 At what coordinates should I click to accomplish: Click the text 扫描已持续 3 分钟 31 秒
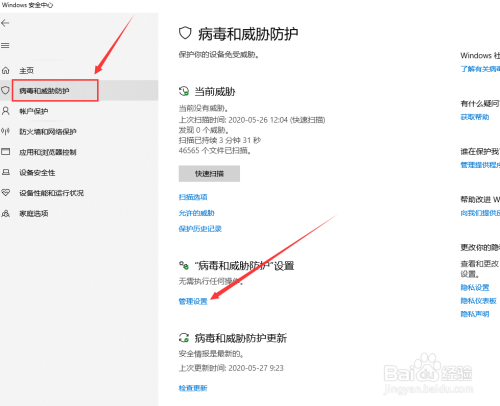click(x=220, y=140)
